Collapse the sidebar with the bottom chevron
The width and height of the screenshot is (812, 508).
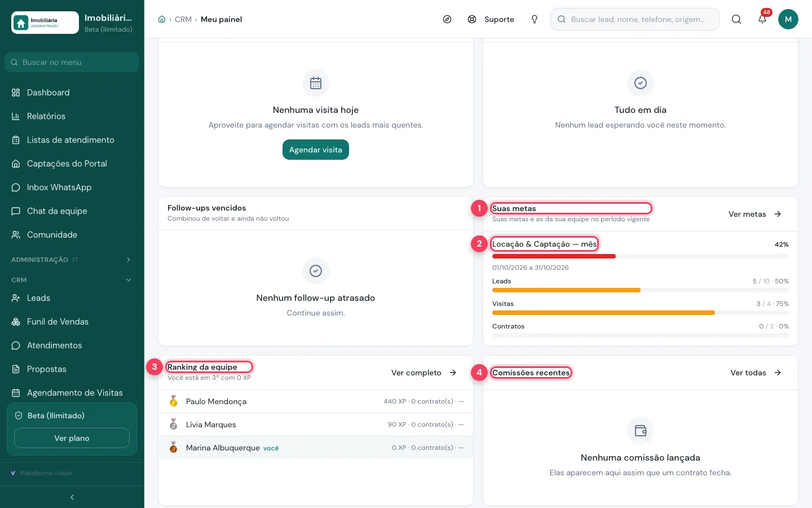[72, 497]
